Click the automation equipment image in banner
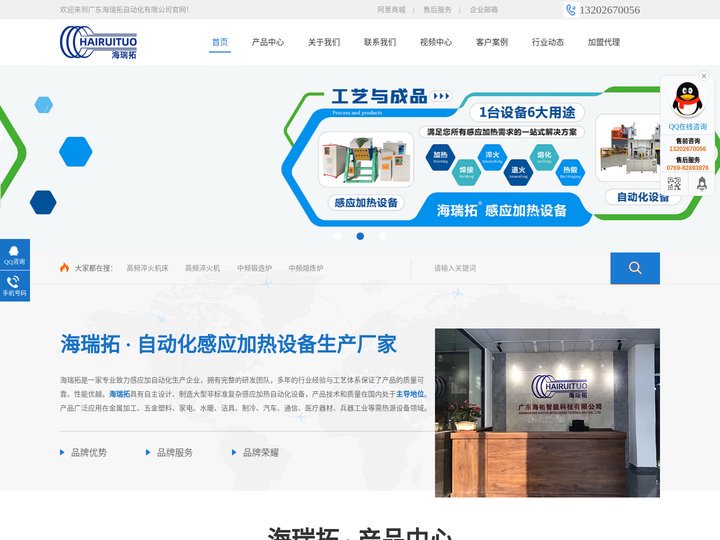 (629, 148)
